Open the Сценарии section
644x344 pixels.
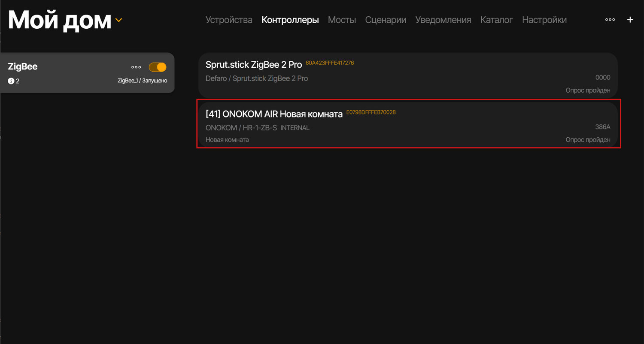(x=385, y=20)
